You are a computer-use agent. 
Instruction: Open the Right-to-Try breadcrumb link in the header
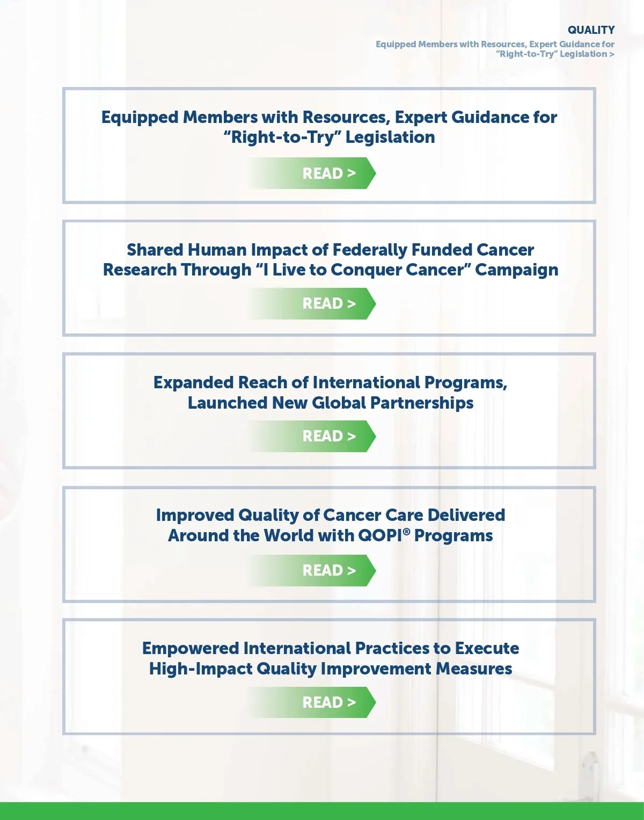(x=494, y=49)
